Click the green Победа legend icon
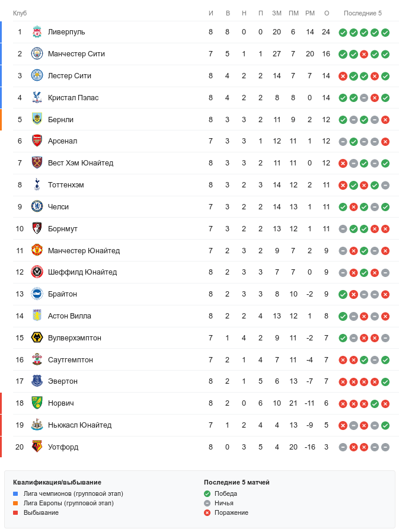Viewport: 399px width, 532px height. (207, 493)
